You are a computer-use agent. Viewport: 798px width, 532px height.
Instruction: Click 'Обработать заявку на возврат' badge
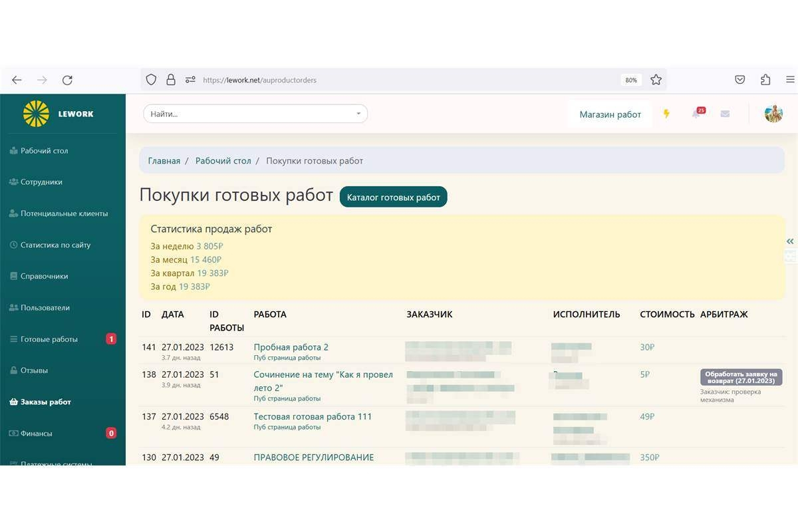(741, 377)
